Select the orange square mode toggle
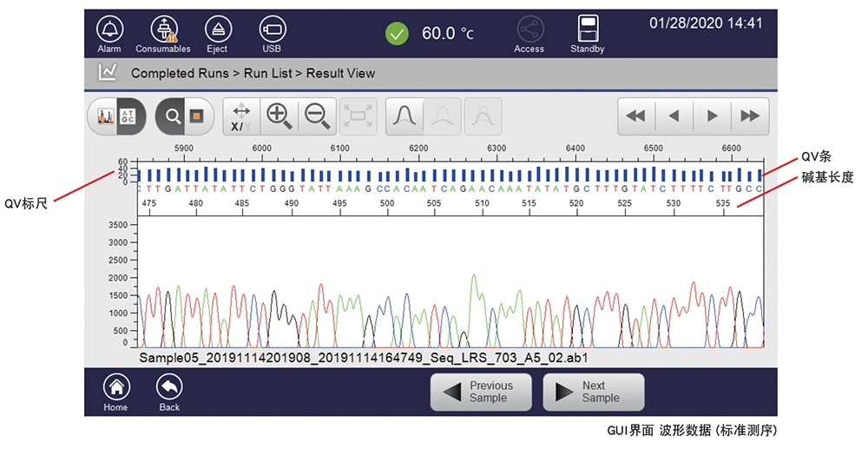The image size is (868, 449). click(x=196, y=116)
